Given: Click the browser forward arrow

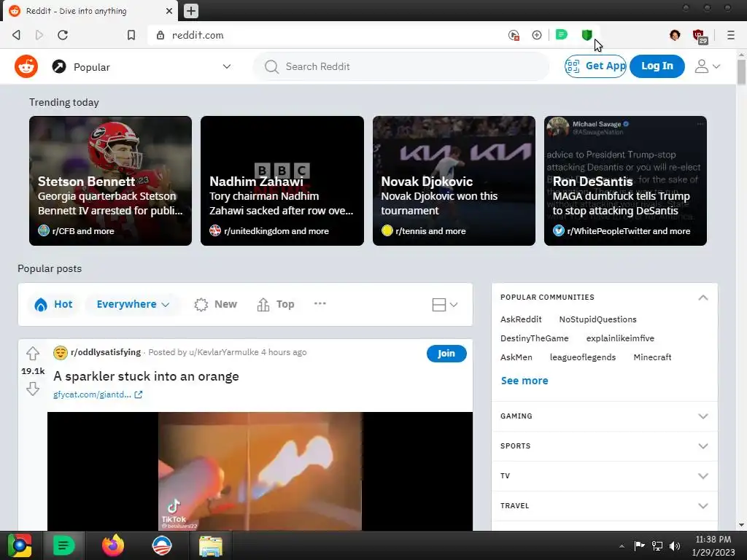Looking at the screenshot, I should click(39, 35).
